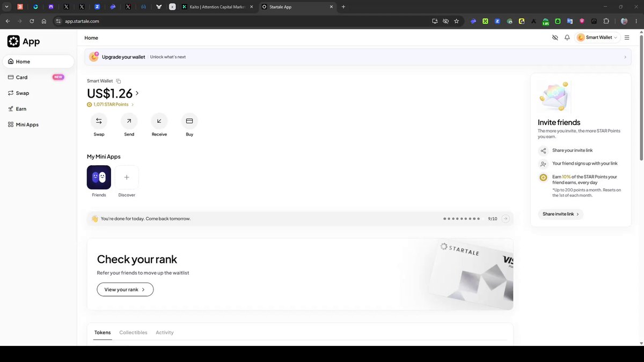Select Swap in the sidebar

coord(38,93)
